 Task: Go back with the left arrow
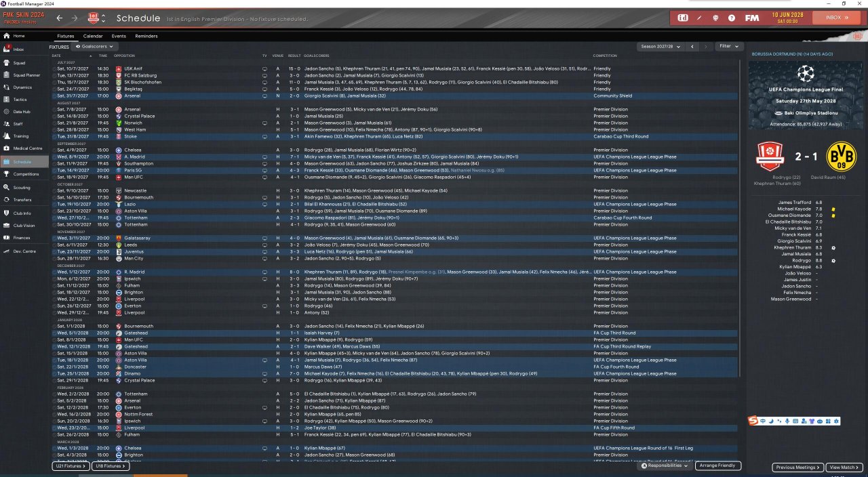coord(60,18)
